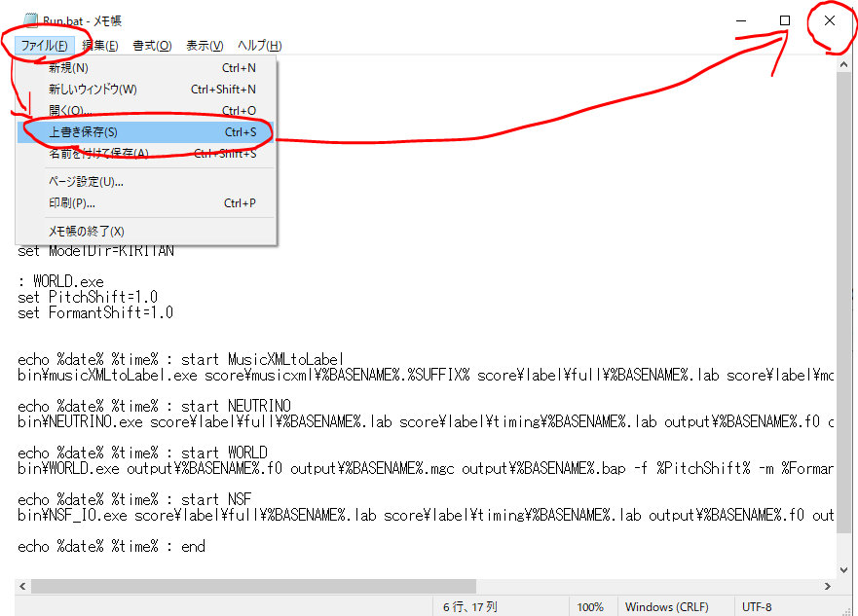Click the bin¥WORLD.exe command line
The height and width of the screenshot is (616, 858).
click(x=426, y=468)
